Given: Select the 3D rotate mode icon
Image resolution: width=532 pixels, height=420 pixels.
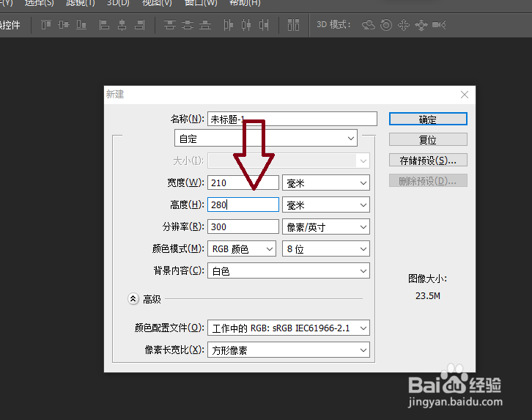Looking at the screenshot, I should point(369,25).
